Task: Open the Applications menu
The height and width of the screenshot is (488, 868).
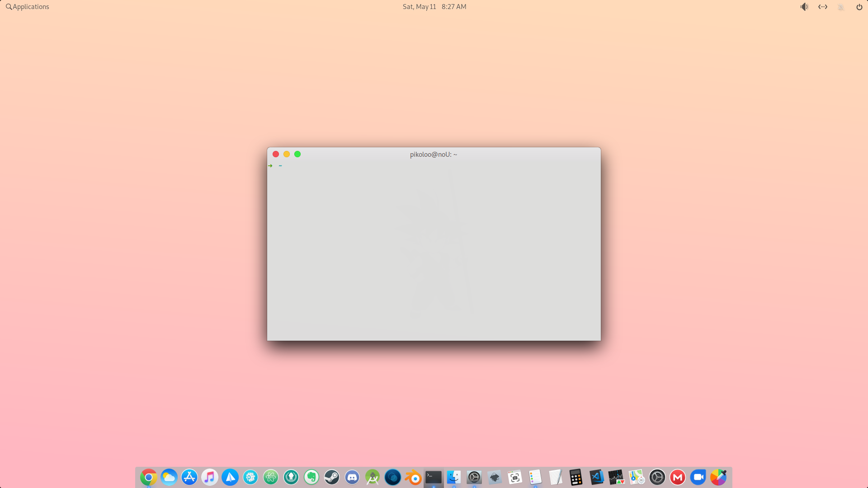Action: [28, 7]
